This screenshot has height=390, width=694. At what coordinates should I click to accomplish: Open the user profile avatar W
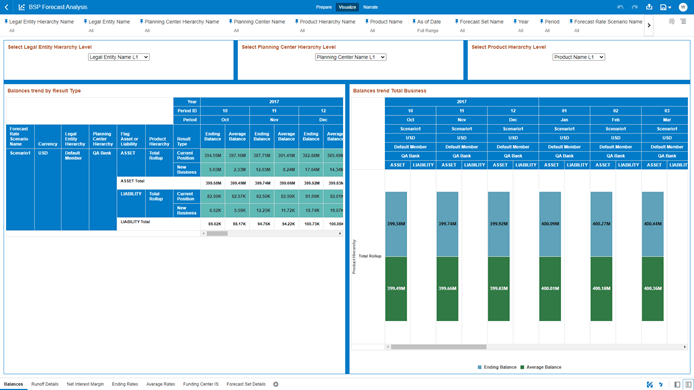pos(683,7)
